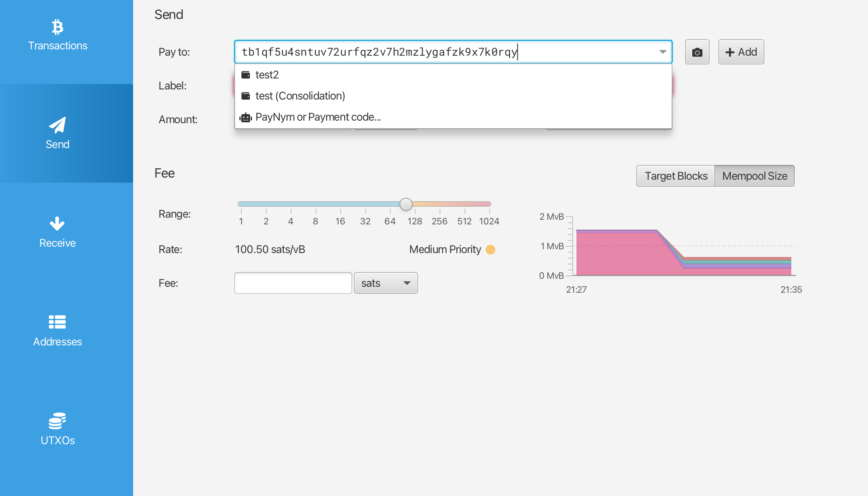Click the PayNym robot icon
Image resolution: width=868 pixels, height=496 pixels.
point(246,117)
